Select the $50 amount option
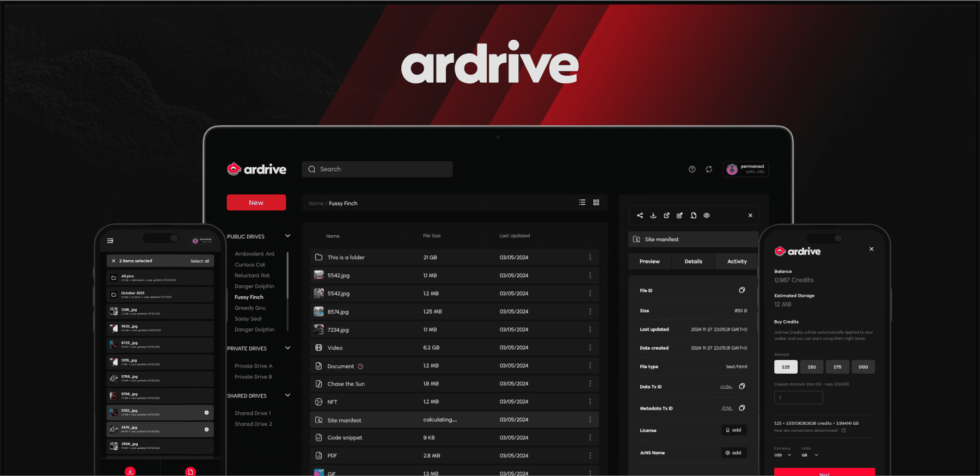Viewport: 980px width, 476px height. (811, 367)
